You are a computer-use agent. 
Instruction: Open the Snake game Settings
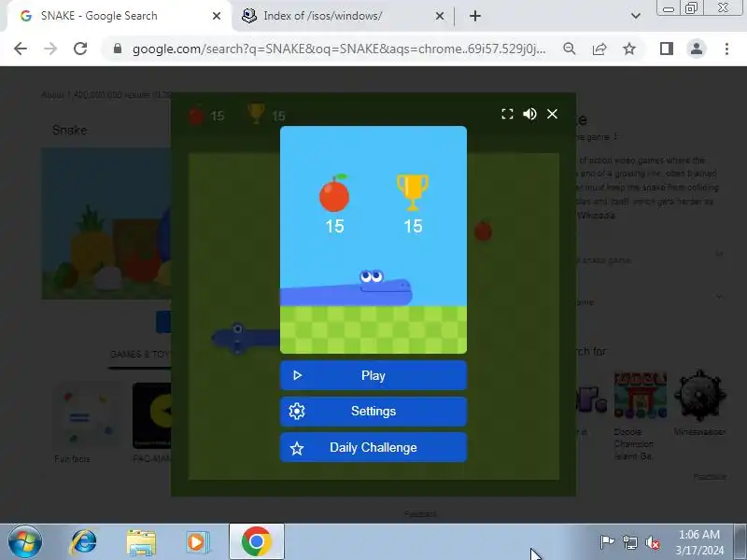click(x=373, y=411)
